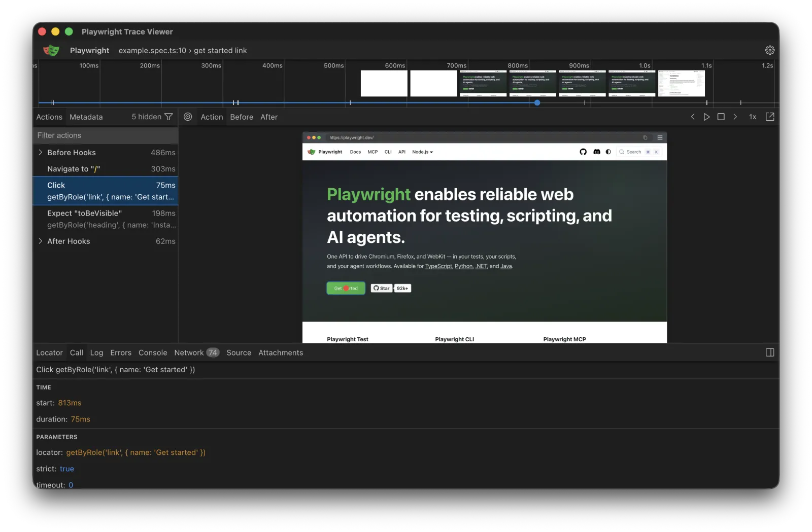
Task: Click the 5 hidden label
Action: 146,117
